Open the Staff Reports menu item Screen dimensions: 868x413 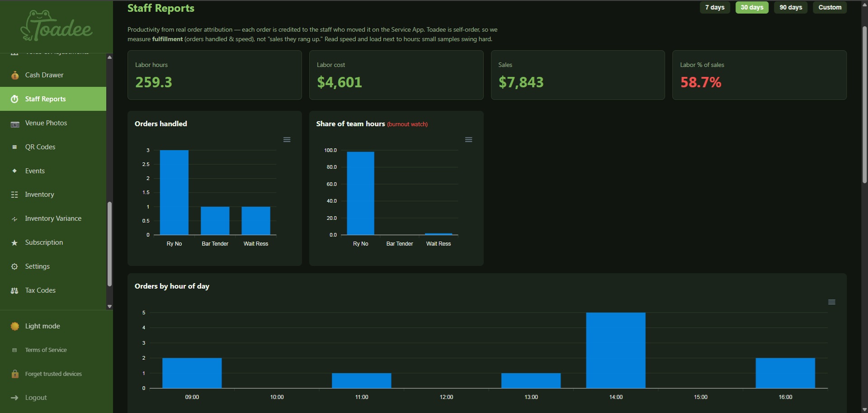53,99
